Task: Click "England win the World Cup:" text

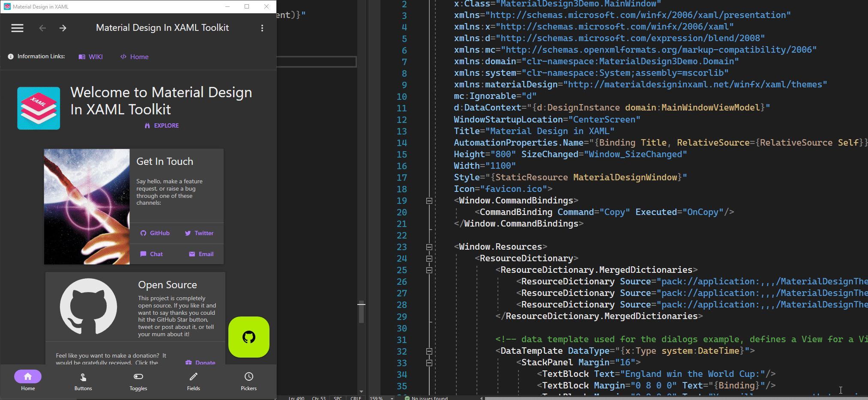Action: [692, 374]
